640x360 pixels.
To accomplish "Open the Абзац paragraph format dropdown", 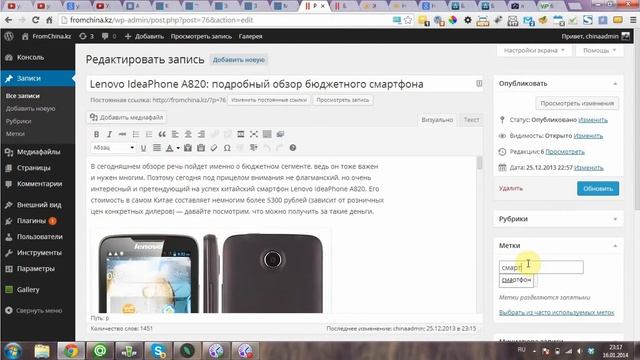I will pos(113,148).
